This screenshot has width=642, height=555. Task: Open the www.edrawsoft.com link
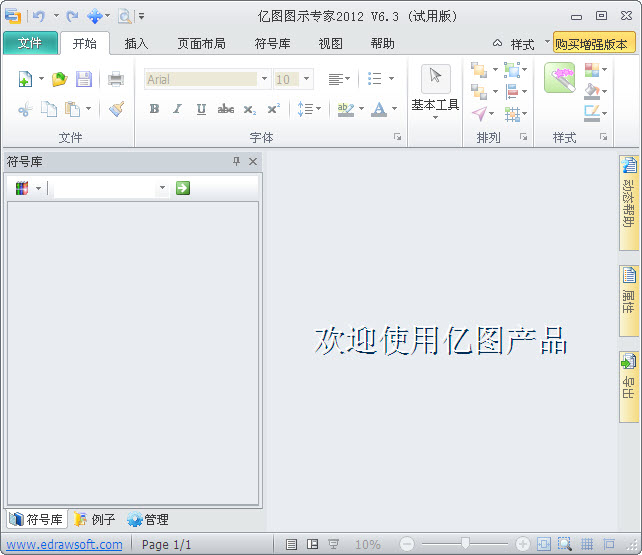[64, 544]
